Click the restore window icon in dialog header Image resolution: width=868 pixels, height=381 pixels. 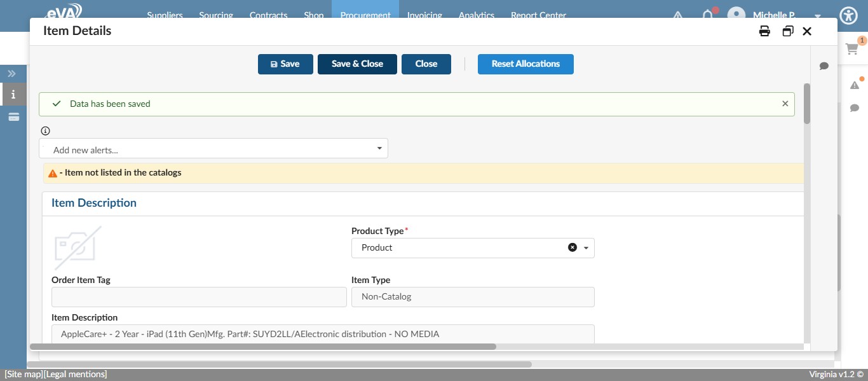click(787, 31)
